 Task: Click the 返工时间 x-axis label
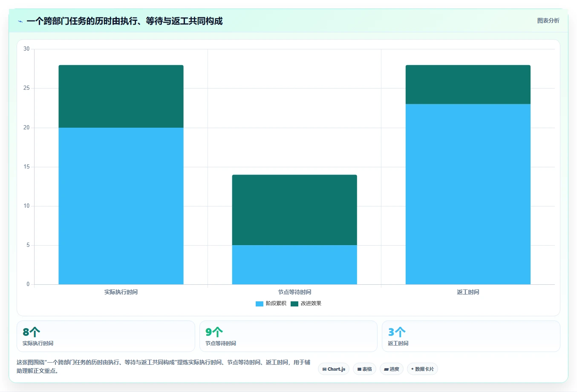468,292
